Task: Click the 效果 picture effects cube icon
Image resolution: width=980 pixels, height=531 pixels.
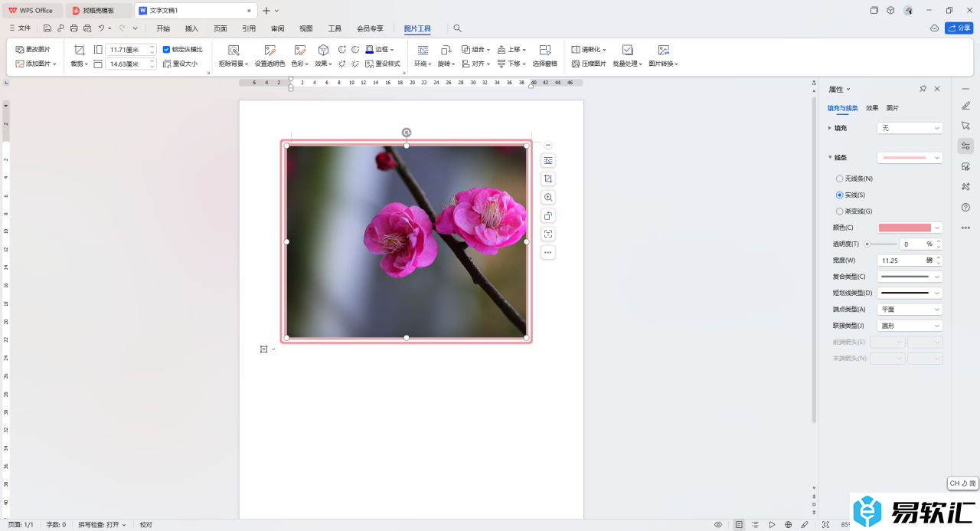Action: 323,50
